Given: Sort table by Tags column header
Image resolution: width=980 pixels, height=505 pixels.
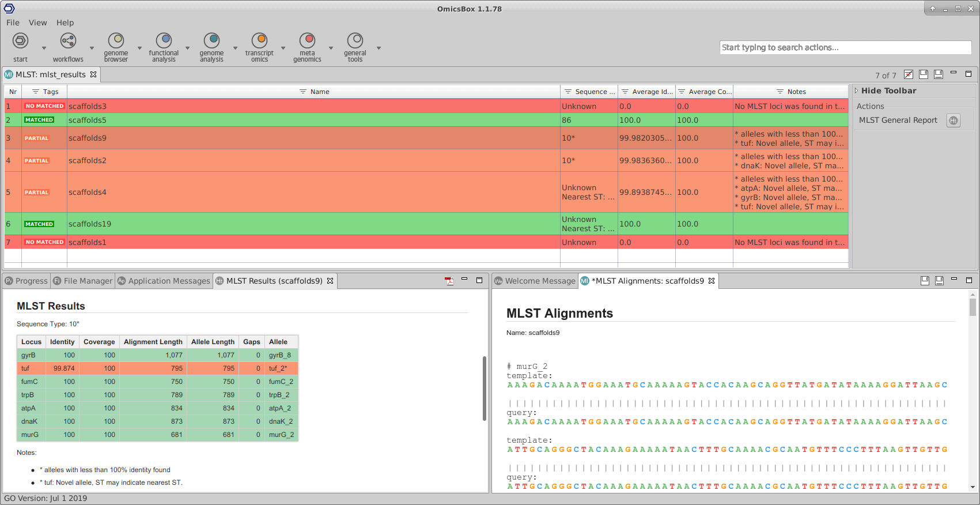Looking at the screenshot, I should pos(44,92).
